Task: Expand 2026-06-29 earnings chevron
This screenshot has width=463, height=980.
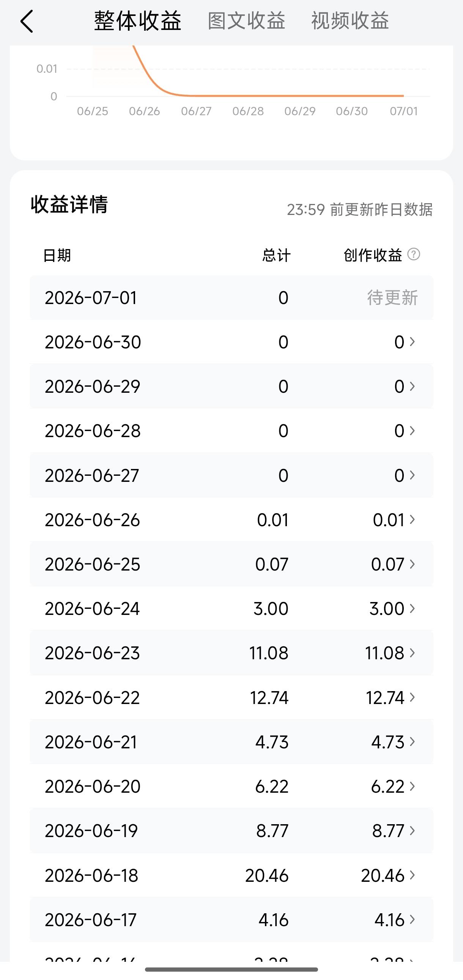Action: 413,386
